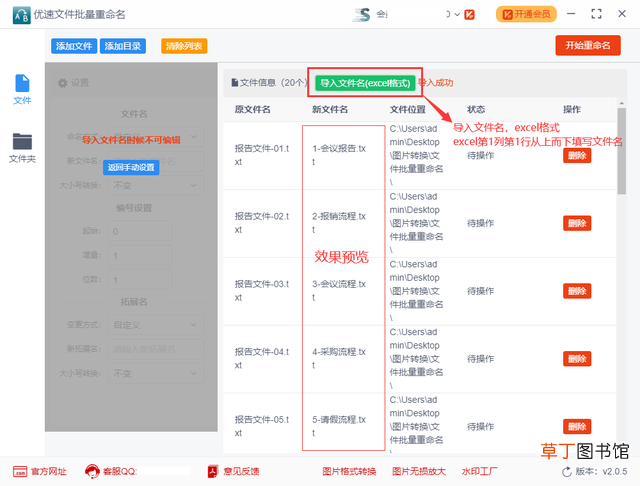640x486 pixels.
Task: Select cell 3-会议流程.txt
Action: point(339,291)
